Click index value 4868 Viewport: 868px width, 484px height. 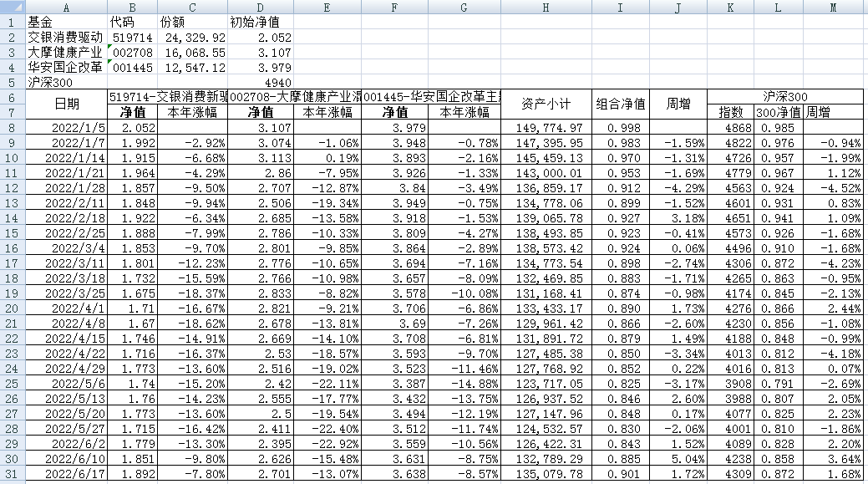click(731, 128)
